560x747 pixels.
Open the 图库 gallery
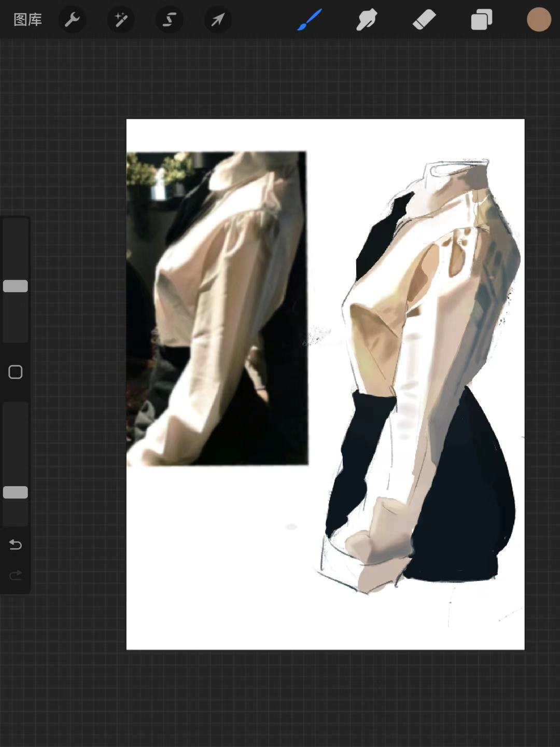pyautogui.click(x=27, y=20)
